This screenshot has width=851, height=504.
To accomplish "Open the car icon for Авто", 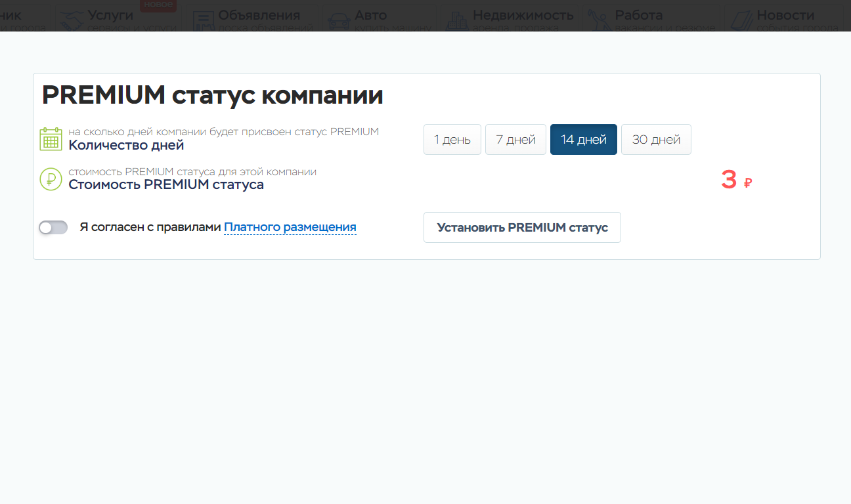I will [339, 21].
